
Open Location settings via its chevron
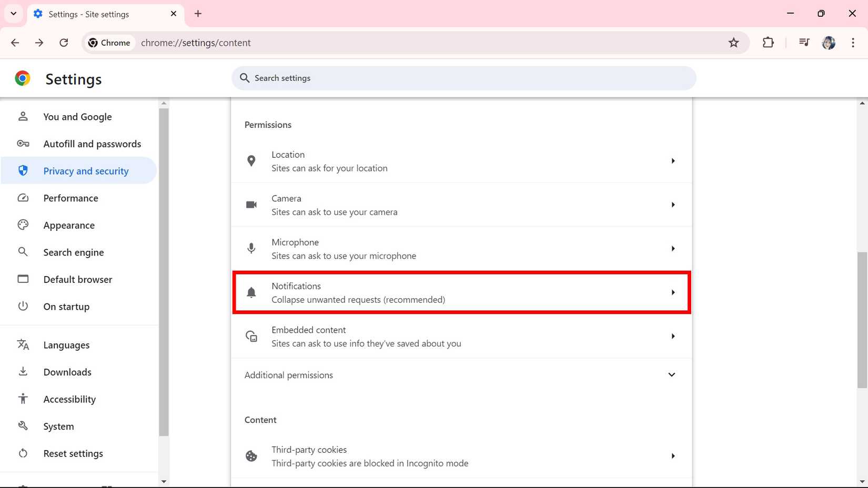click(673, 161)
